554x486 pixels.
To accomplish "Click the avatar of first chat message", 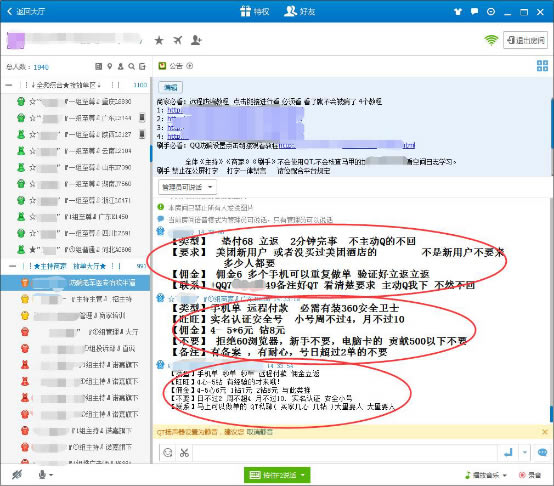I will click(161, 231).
